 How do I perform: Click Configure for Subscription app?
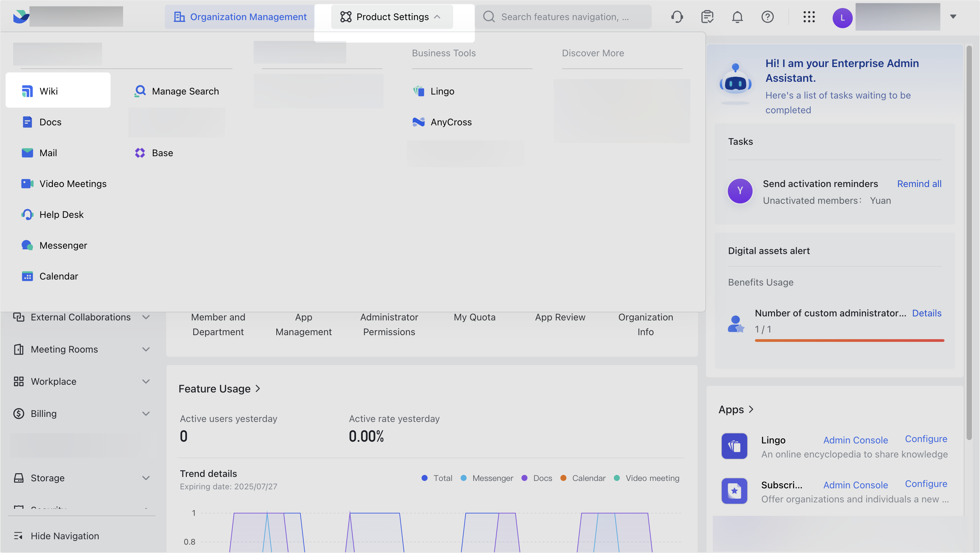coord(926,484)
